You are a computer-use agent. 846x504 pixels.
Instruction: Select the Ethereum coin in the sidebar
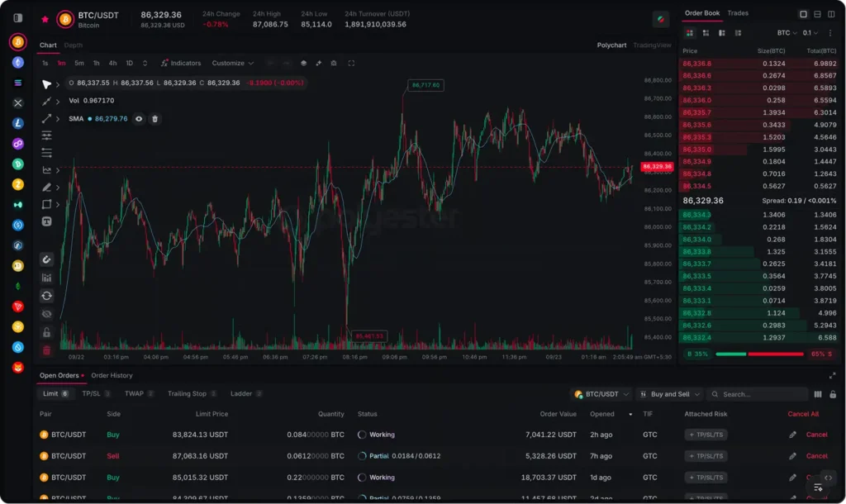[18, 63]
